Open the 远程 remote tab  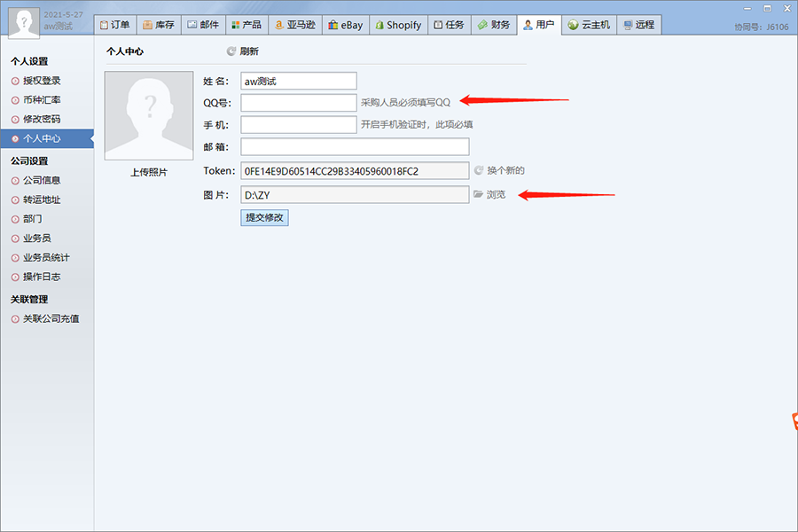[x=639, y=25]
